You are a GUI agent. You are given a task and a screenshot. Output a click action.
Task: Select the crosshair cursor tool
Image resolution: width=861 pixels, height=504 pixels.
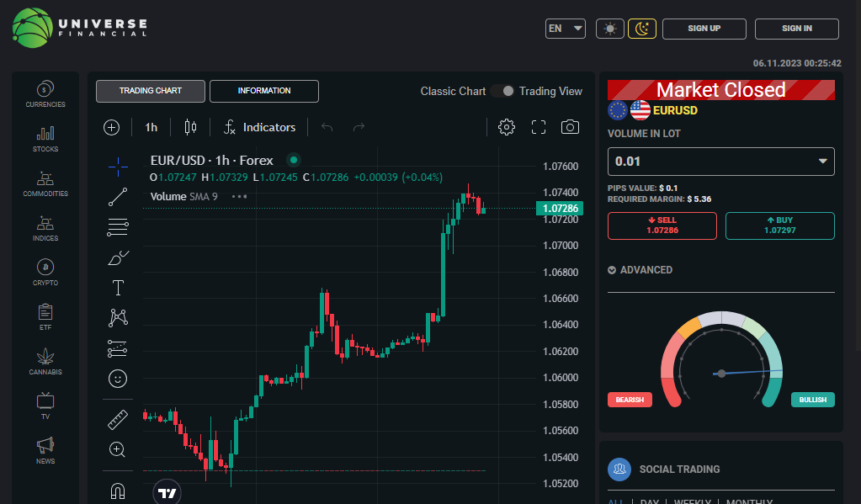[x=118, y=167]
